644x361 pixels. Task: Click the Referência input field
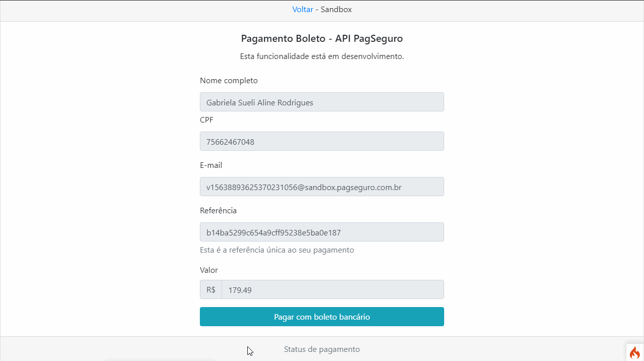[322, 232]
